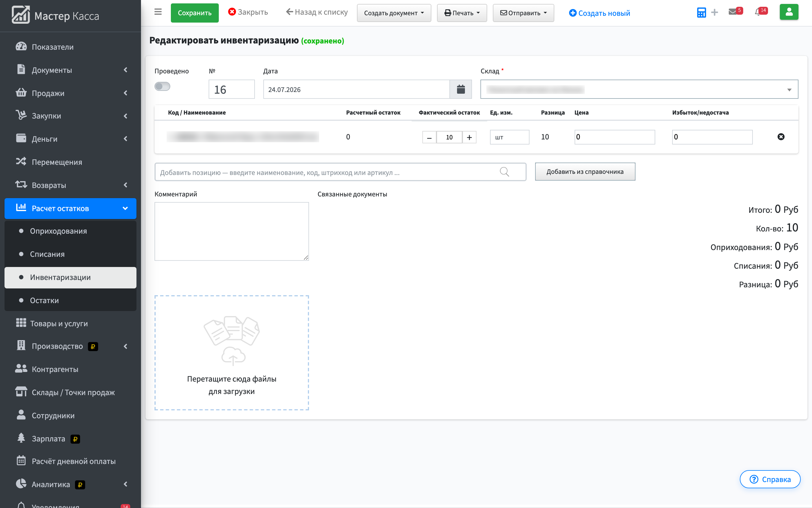812x508 pixels.
Task: Click the hamburger menu icon
Action: tap(158, 12)
